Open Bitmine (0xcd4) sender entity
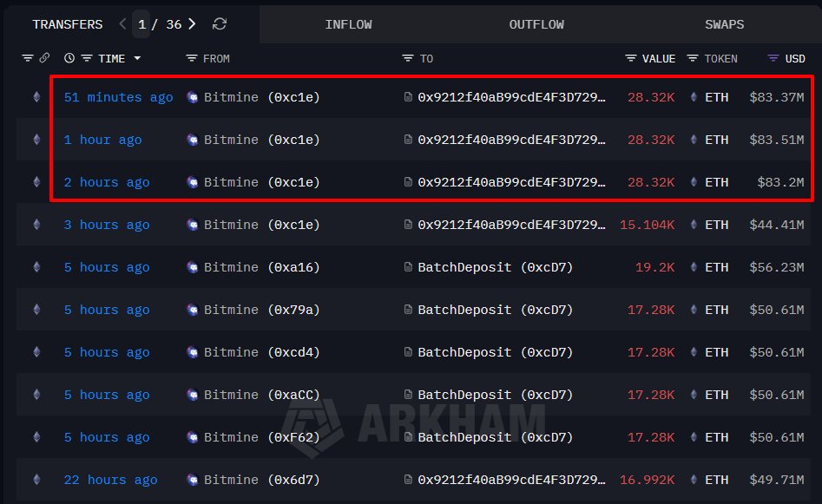Screen dimensions: 822x504 click(261, 352)
